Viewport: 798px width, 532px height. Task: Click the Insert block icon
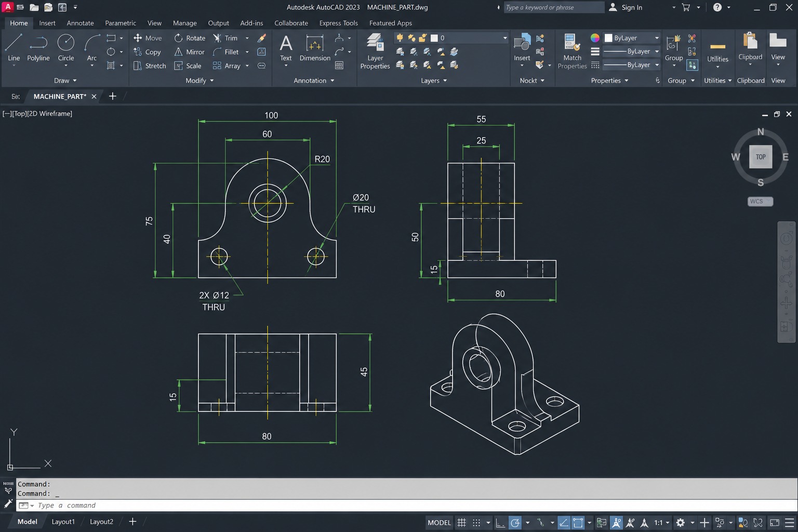[x=522, y=43]
